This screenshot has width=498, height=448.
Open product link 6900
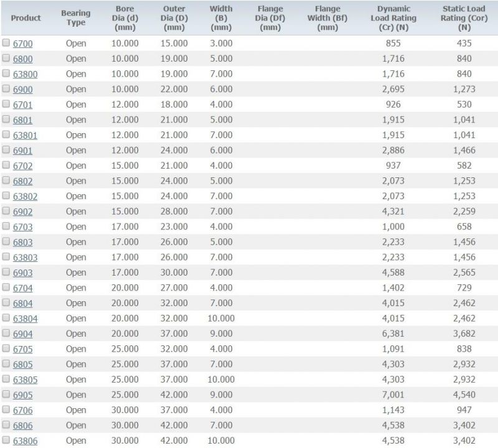[x=23, y=89]
